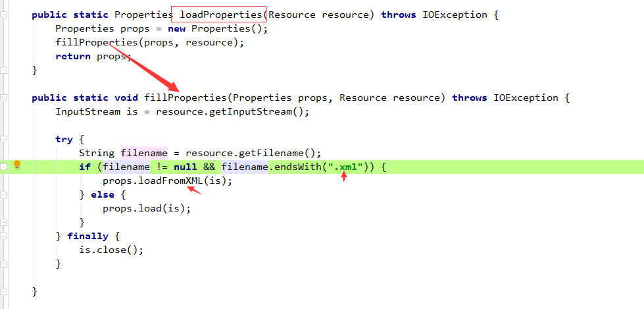Click the String type on filename line
The image size is (644, 309).
click(97, 154)
